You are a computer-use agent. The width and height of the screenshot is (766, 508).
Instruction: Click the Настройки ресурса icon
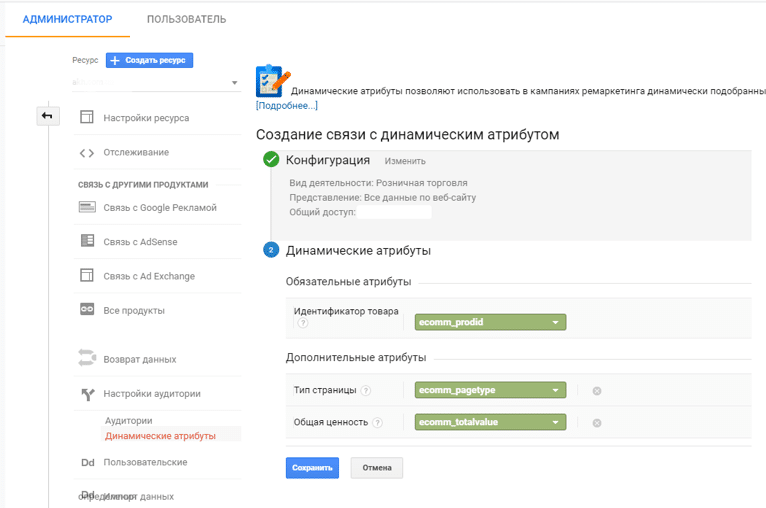87,117
